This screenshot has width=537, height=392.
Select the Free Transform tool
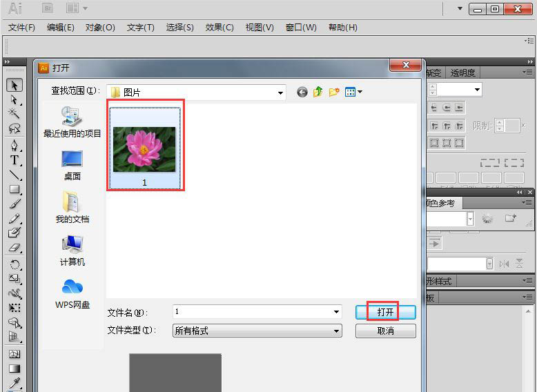click(x=14, y=307)
